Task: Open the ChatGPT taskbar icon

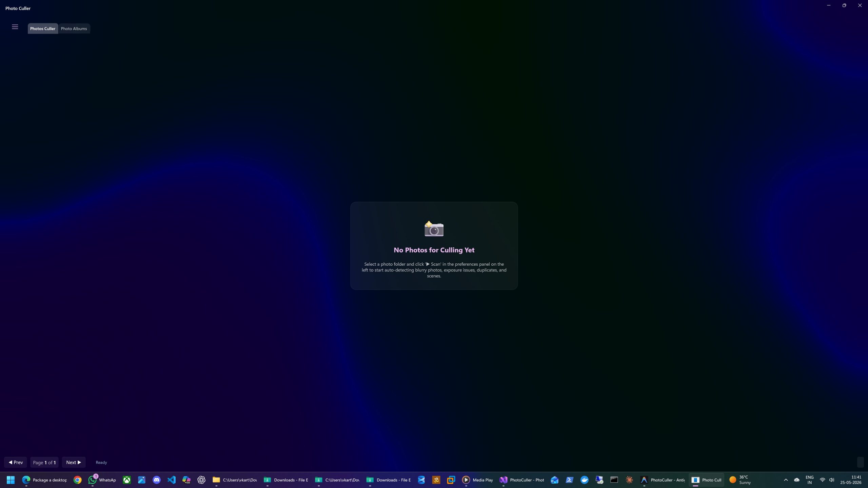Action: [201, 480]
